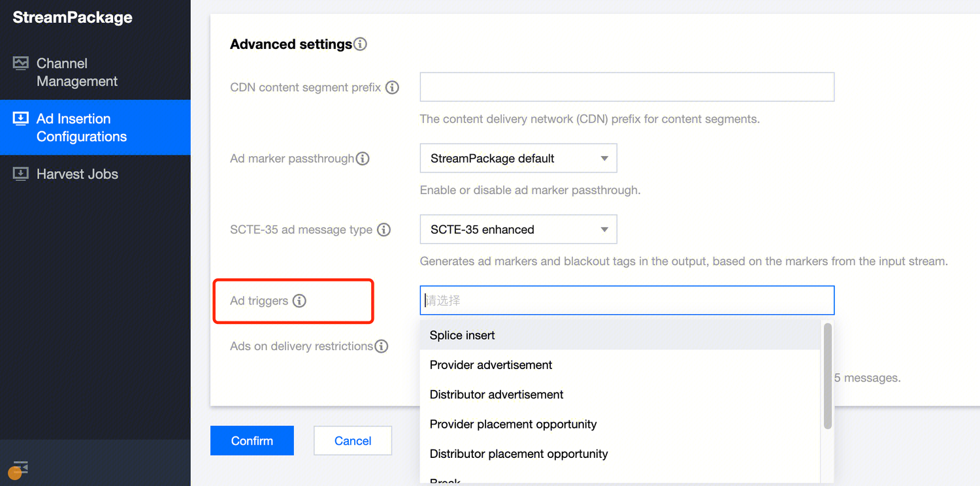Click info icon next to SCTE-35 ad message type
Viewport: 980px width, 486px height.
tap(384, 230)
